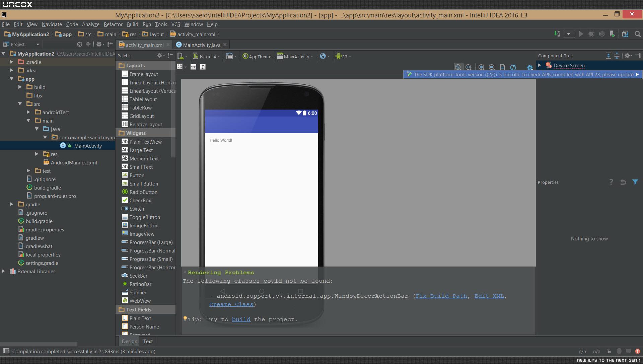Viewport: 643px width, 364px height.
Task: Close the Rendering Problems panel
Action: coord(185,272)
